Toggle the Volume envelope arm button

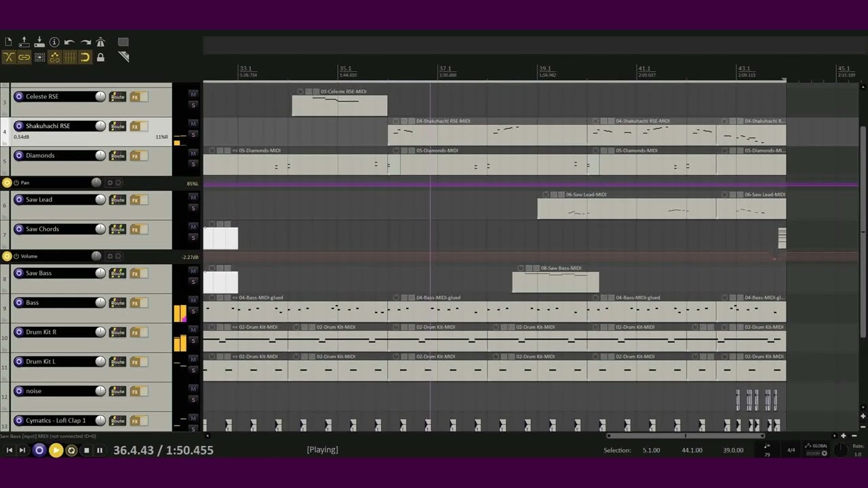(x=7, y=256)
